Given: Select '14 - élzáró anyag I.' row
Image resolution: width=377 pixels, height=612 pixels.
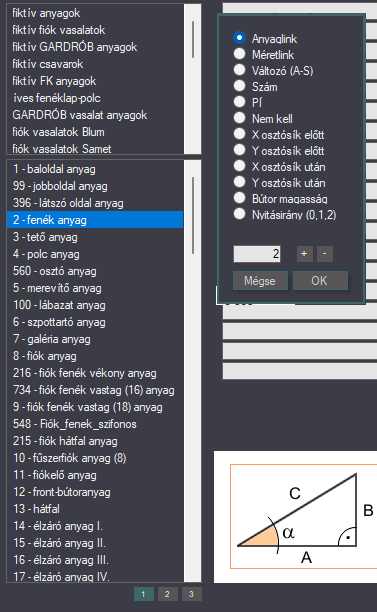Looking at the screenshot, I should pos(95,526).
